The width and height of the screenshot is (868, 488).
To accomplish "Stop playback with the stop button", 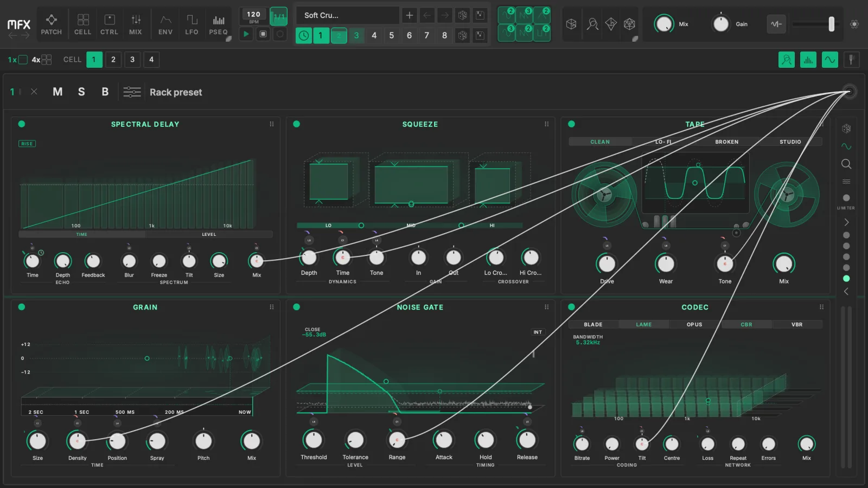I will pos(263,34).
